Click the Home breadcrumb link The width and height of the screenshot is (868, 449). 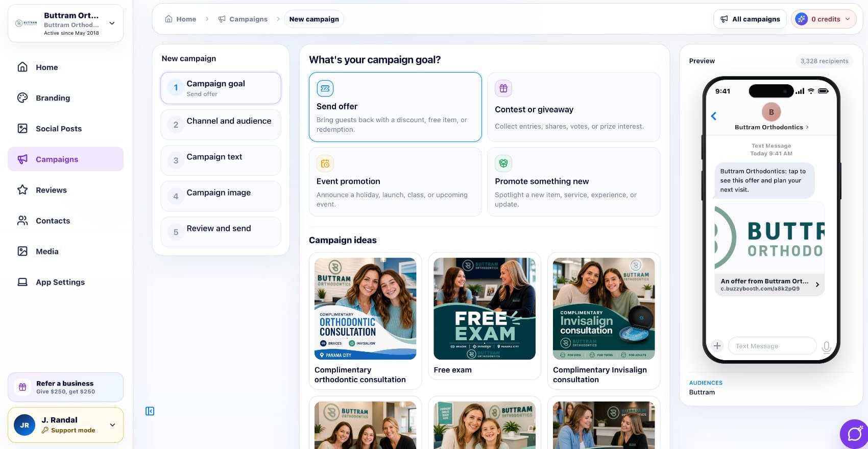pyautogui.click(x=180, y=19)
